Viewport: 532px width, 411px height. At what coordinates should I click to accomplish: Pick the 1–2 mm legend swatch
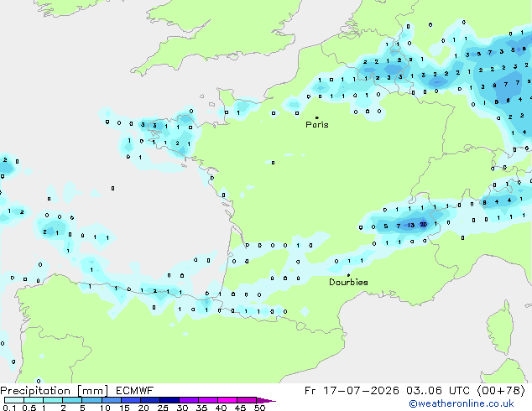pos(53,400)
